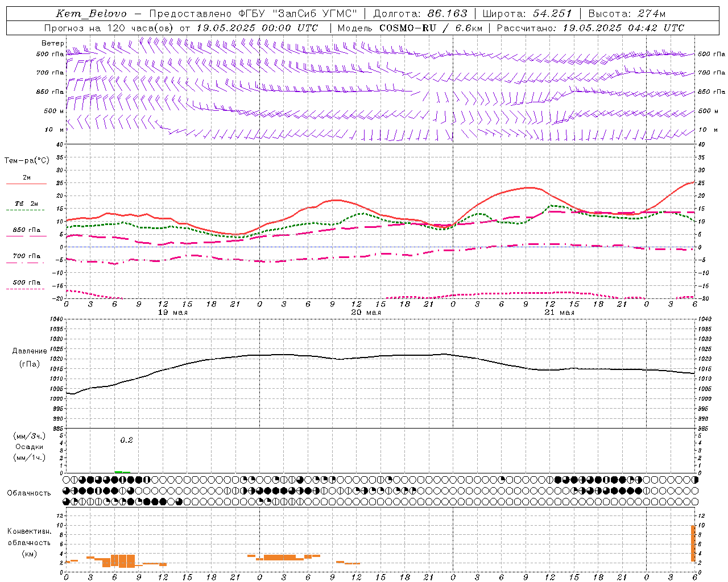Click the 'Осадки' precipitation label
The height and width of the screenshot is (582, 728).
tap(30, 447)
